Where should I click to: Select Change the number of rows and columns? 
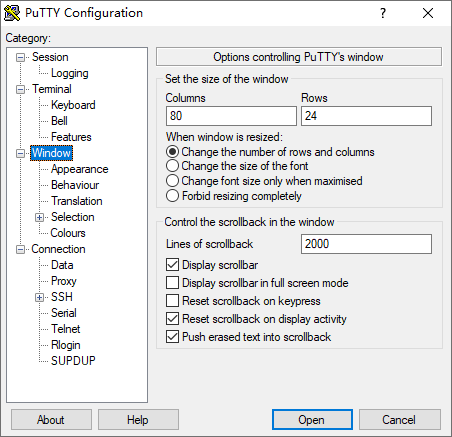(270, 152)
